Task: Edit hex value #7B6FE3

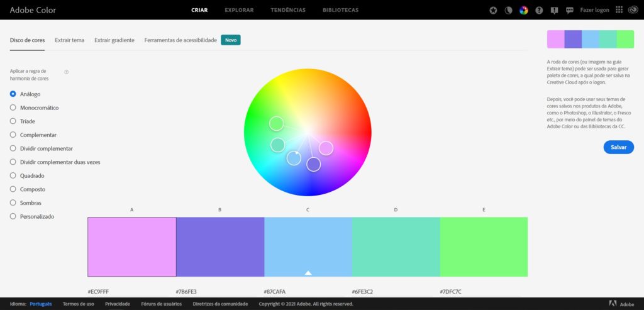Action: click(186, 292)
